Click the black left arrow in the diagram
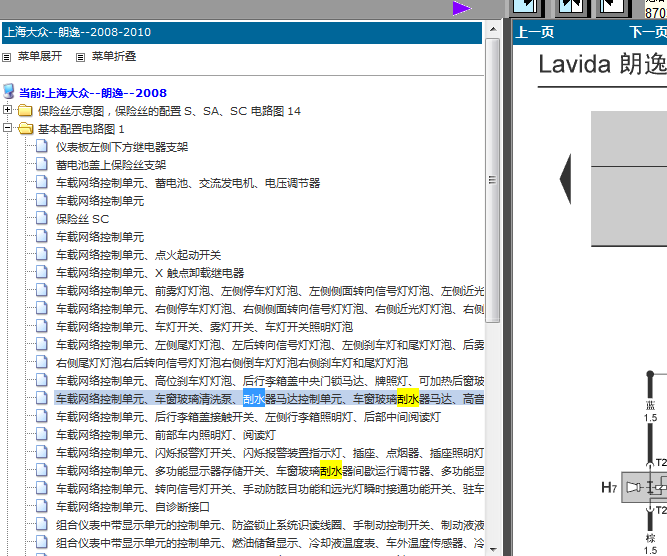The width and height of the screenshot is (667, 556). pyautogui.click(x=565, y=179)
